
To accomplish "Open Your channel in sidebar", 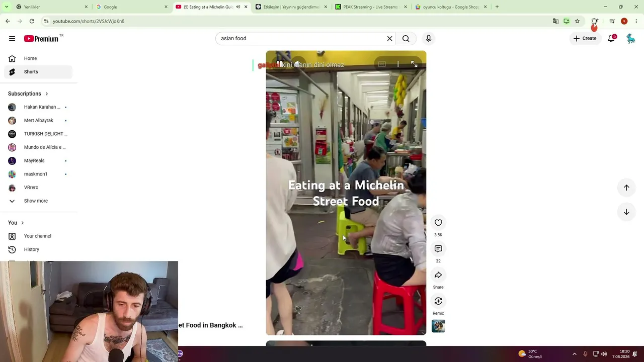I will coord(38,236).
